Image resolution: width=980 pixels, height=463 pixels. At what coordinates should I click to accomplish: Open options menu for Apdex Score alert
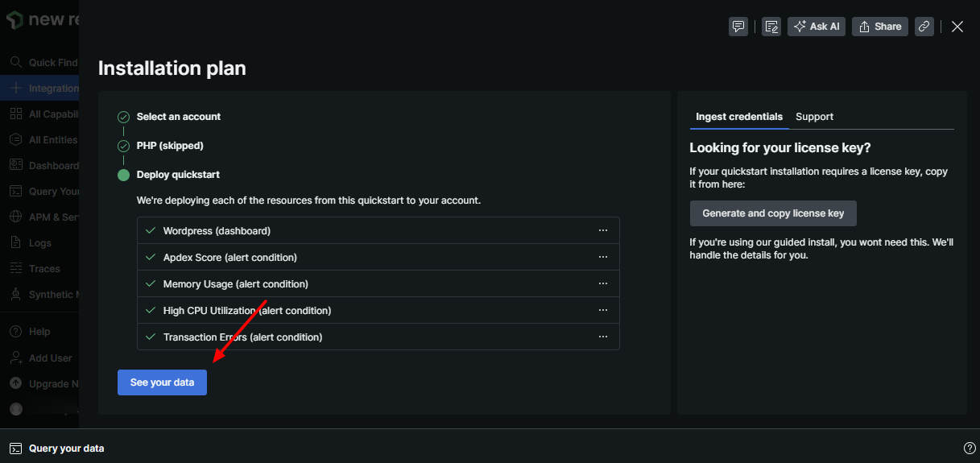click(x=603, y=257)
